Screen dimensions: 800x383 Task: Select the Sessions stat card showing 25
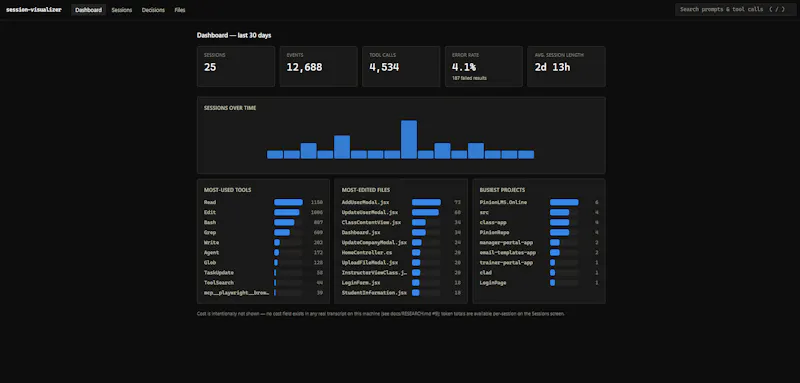click(x=236, y=66)
